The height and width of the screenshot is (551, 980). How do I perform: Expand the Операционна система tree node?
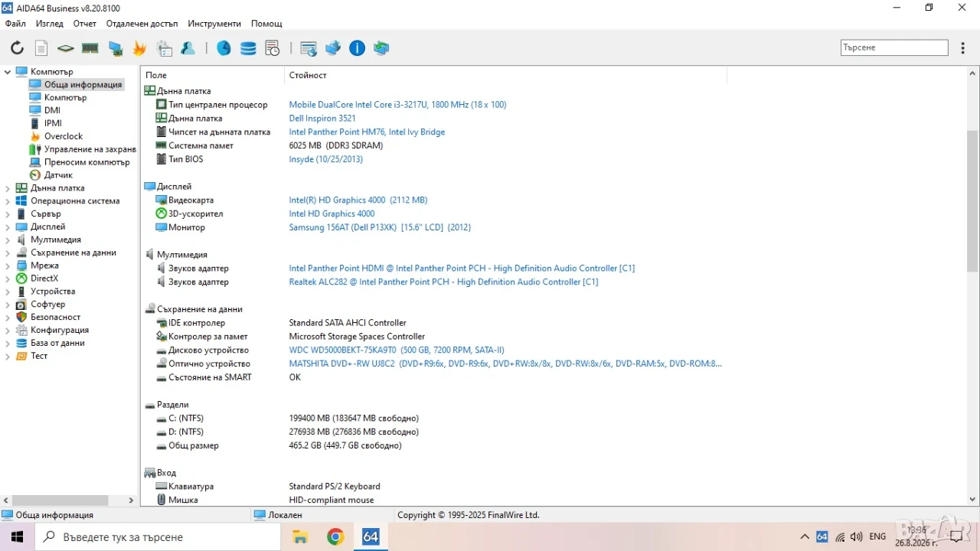[8, 201]
